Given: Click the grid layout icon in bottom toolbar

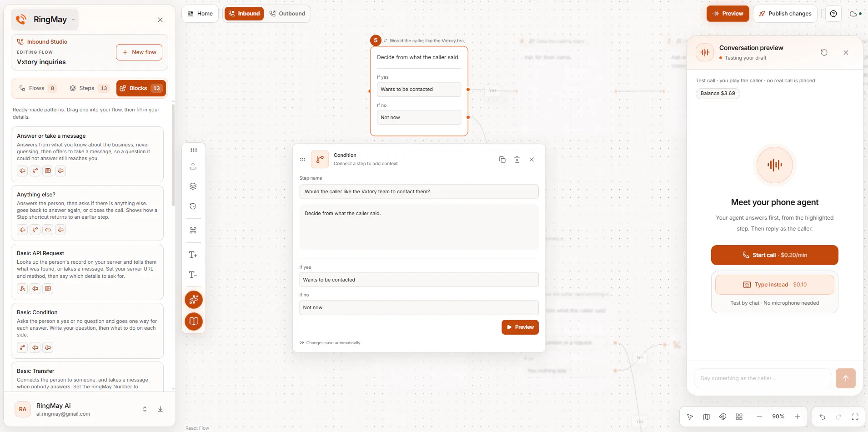Looking at the screenshot, I should (x=739, y=417).
